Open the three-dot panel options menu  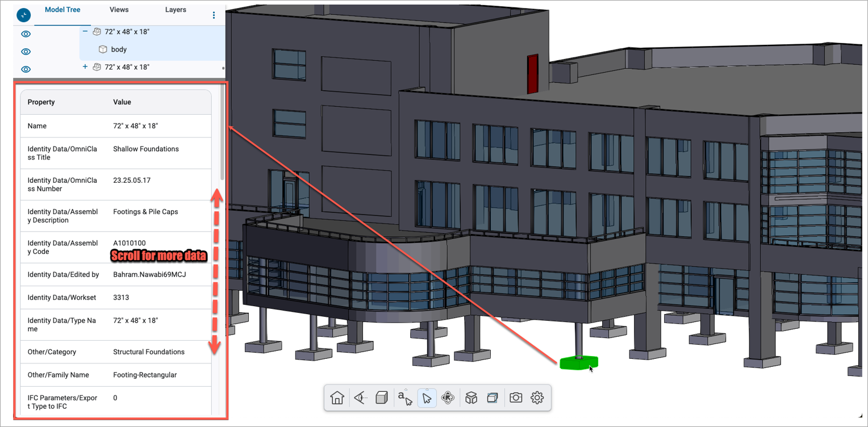[x=214, y=15]
